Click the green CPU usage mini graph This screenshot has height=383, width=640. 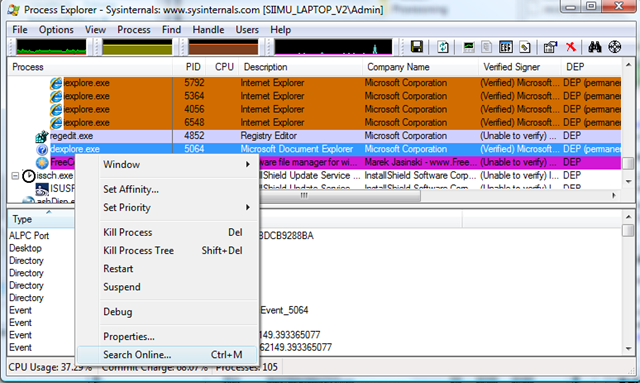(51, 47)
